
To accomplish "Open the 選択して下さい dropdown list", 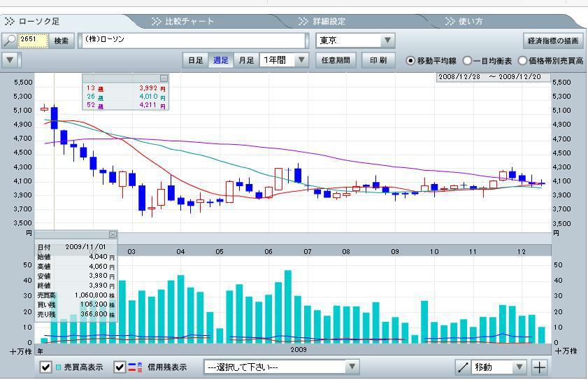I will pyautogui.click(x=352, y=367).
